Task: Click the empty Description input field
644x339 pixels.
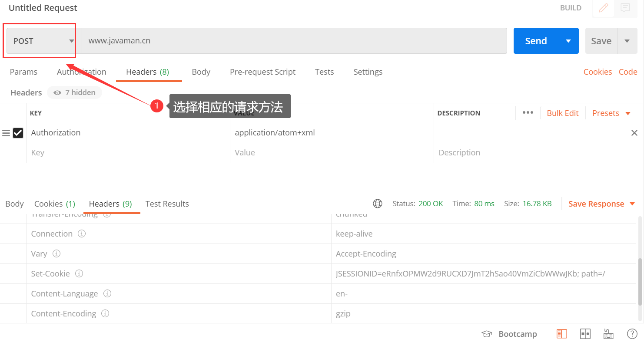Action: [539, 153]
